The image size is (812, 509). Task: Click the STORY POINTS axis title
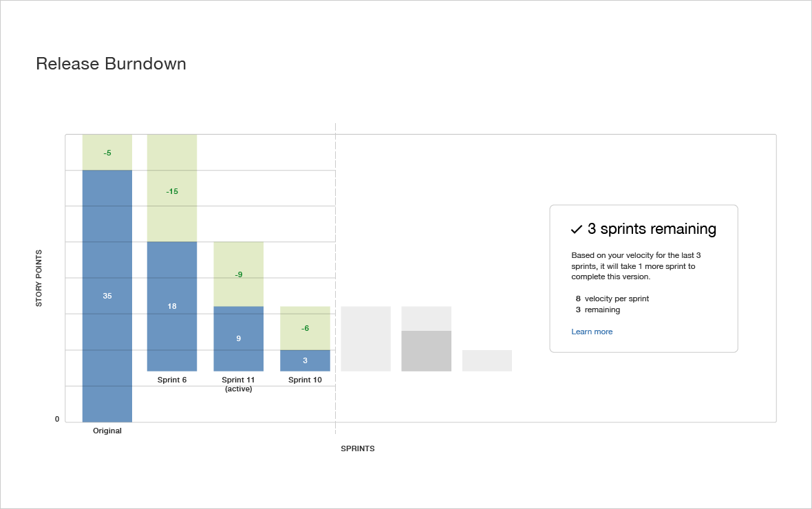39,278
